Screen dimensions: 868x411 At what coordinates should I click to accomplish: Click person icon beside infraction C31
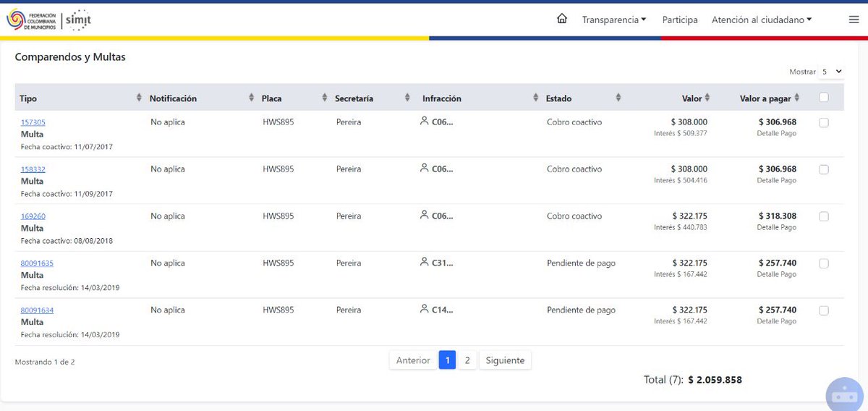[x=425, y=262]
